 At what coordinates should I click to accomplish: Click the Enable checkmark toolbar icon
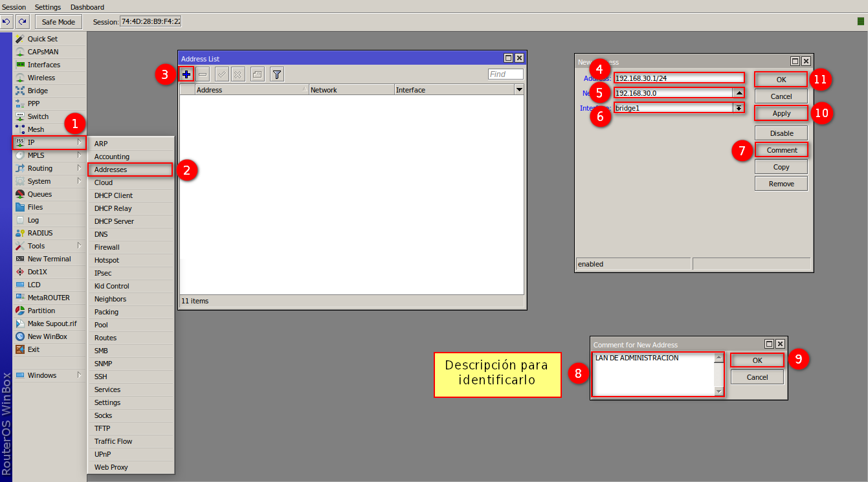(222, 74)
